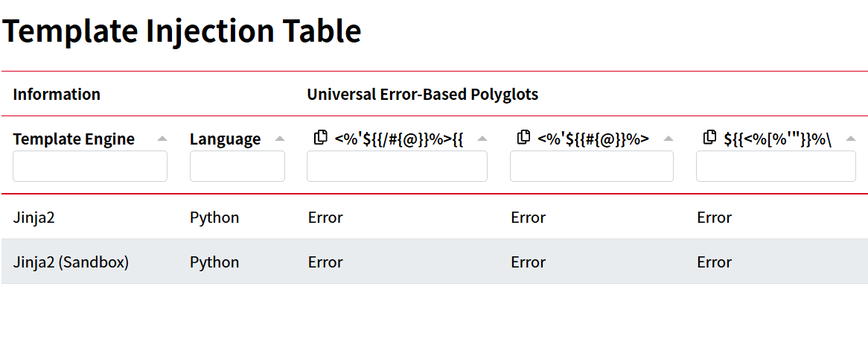Sort the <%'${{#{@}}%> column arrow
Screen dimensions: 868x345
point(668,139)
